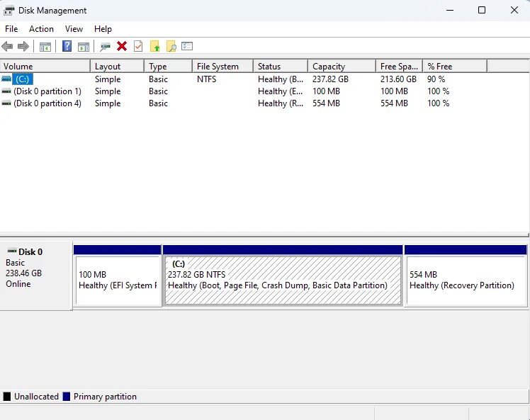
Task: Select the (Disk 0 partition 4) row
Action: pos(243,103)
